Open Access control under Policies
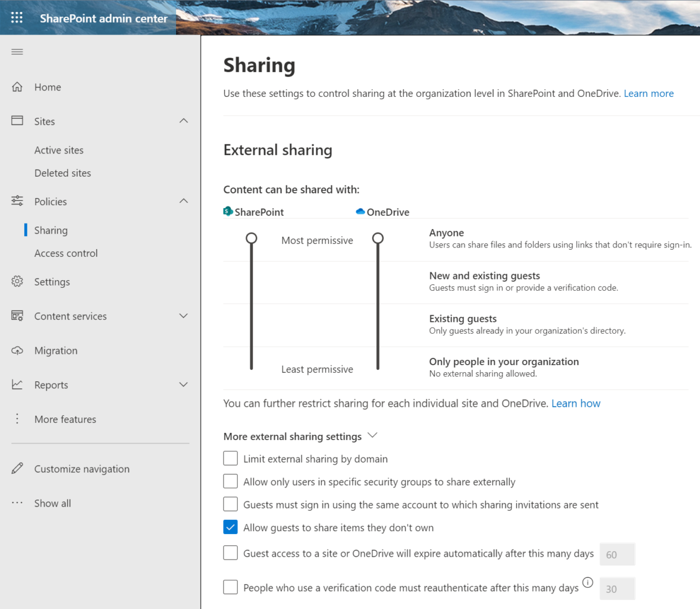Image resolution: width=700 pixels, height=609 pixels. click(65, 253)
